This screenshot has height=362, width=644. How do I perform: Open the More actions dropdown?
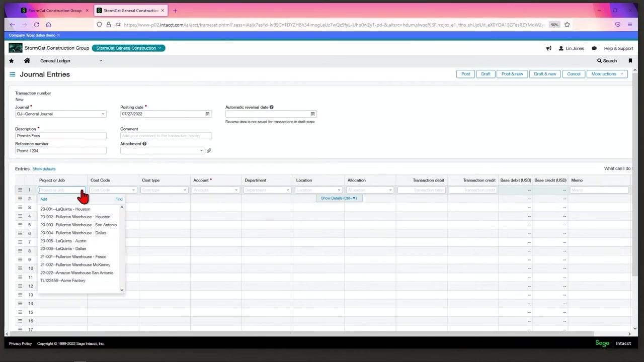tap(607, 74)
